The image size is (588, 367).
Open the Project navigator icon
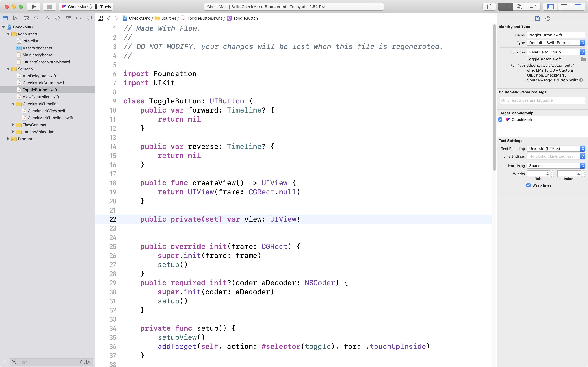click(5, 18)
